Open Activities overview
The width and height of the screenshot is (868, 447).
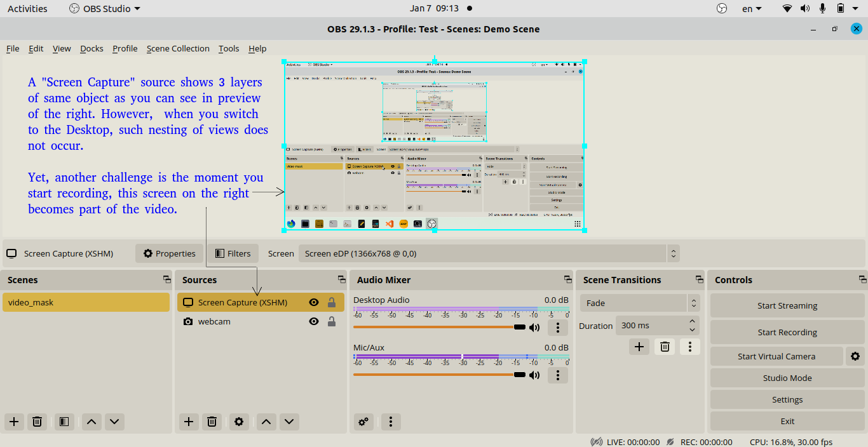(x=27, y=8)
